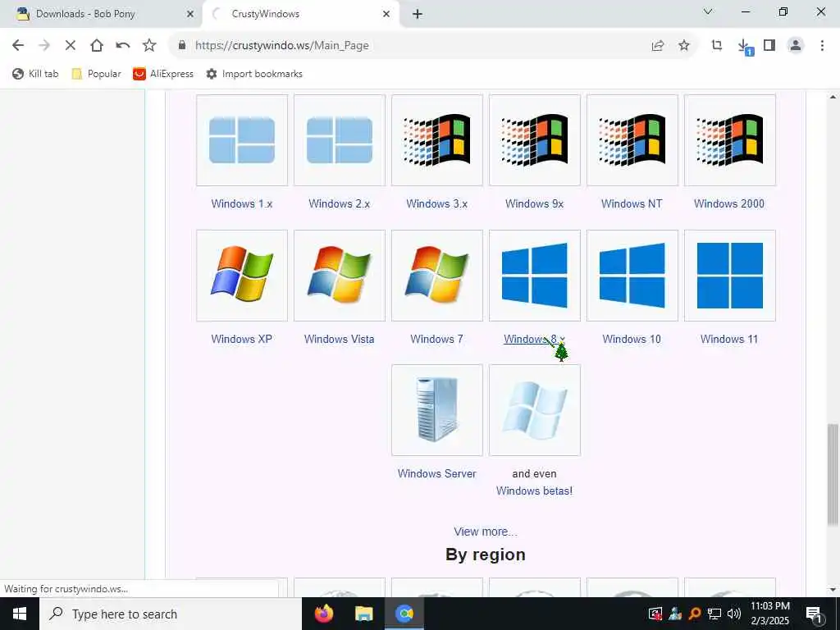This screenshot has width=840, height=630.
Task: Open the Windows Server text link
Action: (436, 473)
